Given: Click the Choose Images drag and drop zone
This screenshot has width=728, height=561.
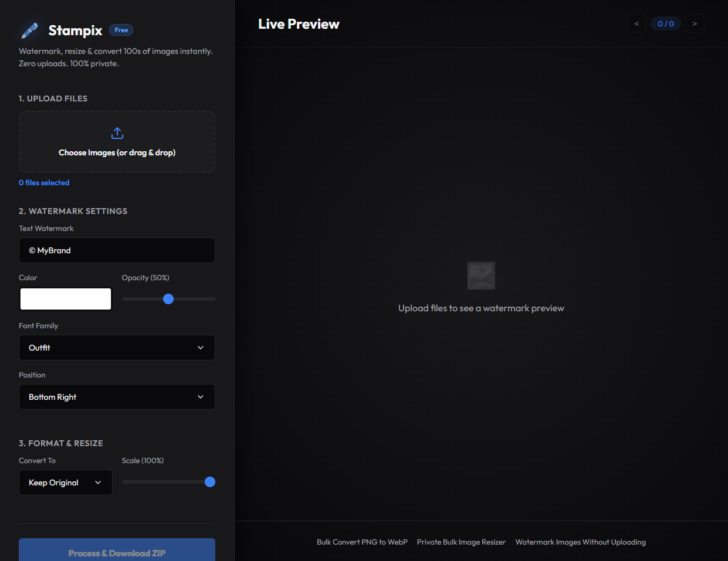Looking at the screenshot, I should click(x=117, y=142).
